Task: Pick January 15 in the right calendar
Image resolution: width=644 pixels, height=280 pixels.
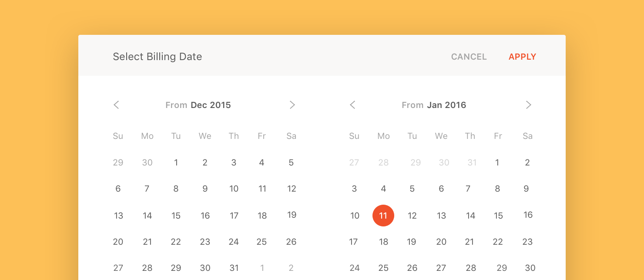Action: tap(498, 216)
